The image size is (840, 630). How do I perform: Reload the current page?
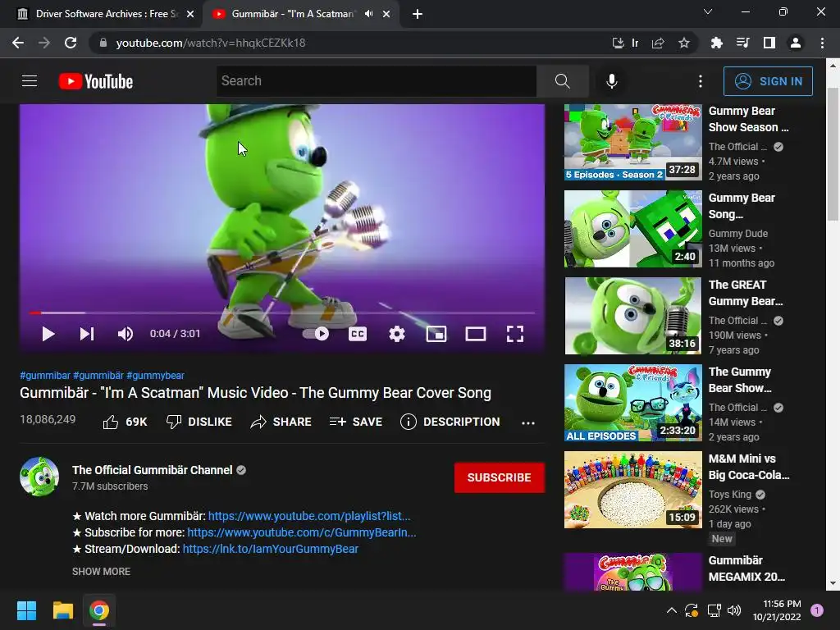coord(71,43)
